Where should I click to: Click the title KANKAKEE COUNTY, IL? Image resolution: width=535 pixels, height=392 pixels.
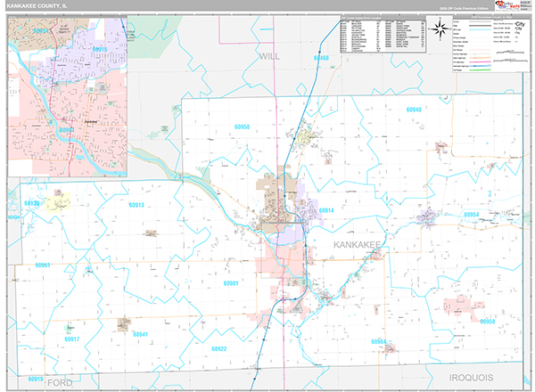pyautogui.click(x=37, y=6)
